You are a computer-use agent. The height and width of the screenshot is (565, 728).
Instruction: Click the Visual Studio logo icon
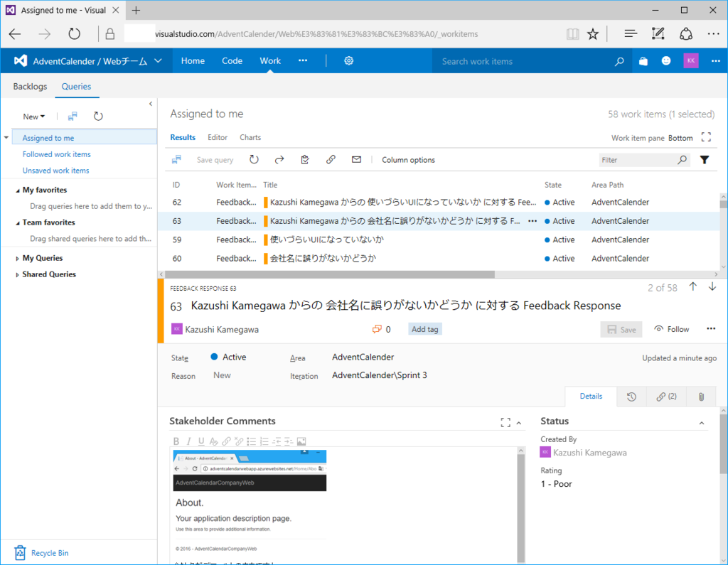point(21,61)
